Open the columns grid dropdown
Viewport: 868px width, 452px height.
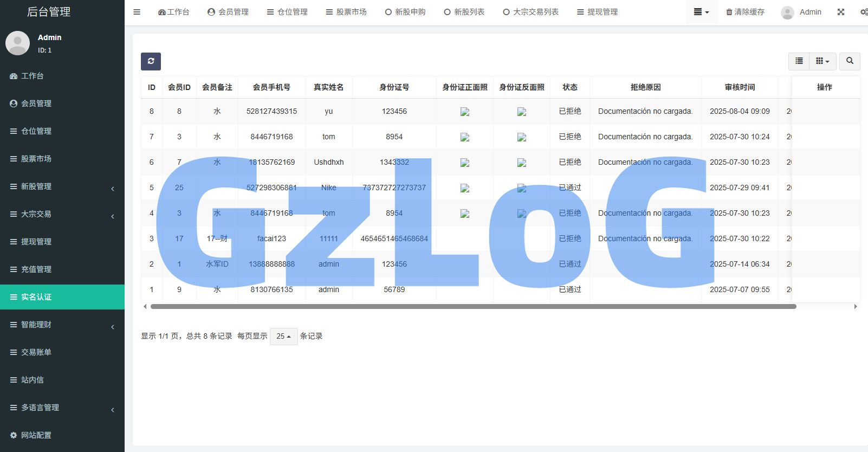tap(822, 61)
